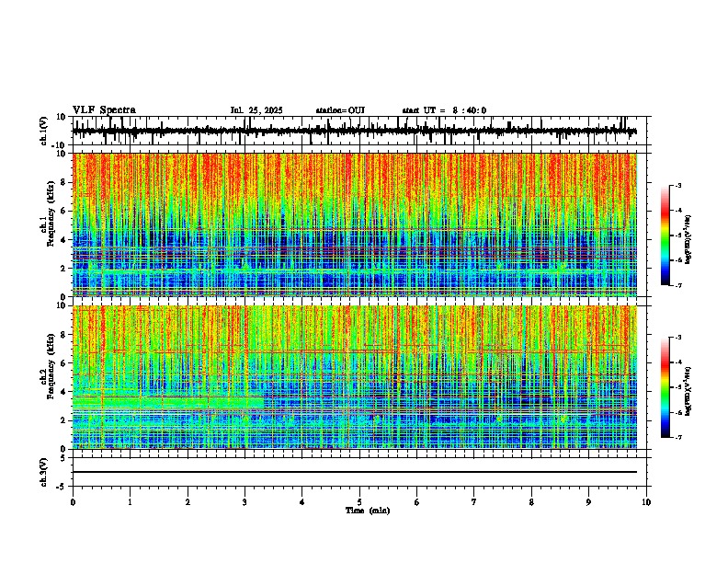728x563 pixels.
Task: Click the ch.2 "Frequency (kHz)" axis label
Action: (51, 366)
